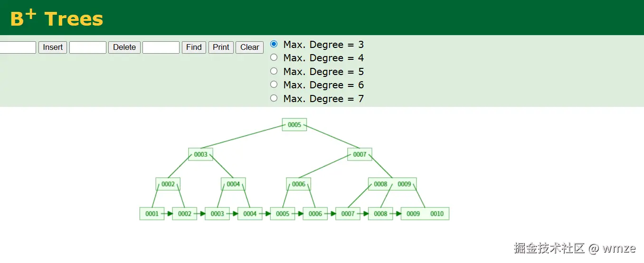Select Max. Degree = 7 radio button
Image resolution: width=644 pixels, height=263 pixels.
(274, 98)
